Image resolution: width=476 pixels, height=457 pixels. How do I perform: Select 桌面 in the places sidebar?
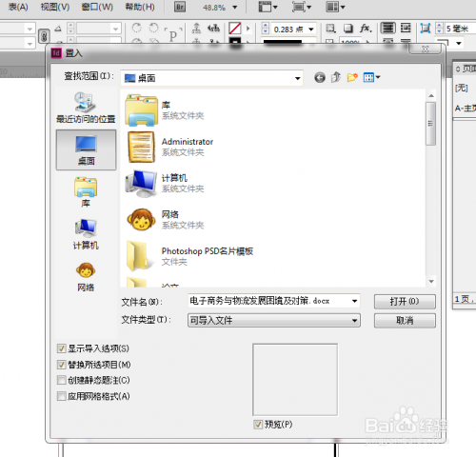(86, 150)
